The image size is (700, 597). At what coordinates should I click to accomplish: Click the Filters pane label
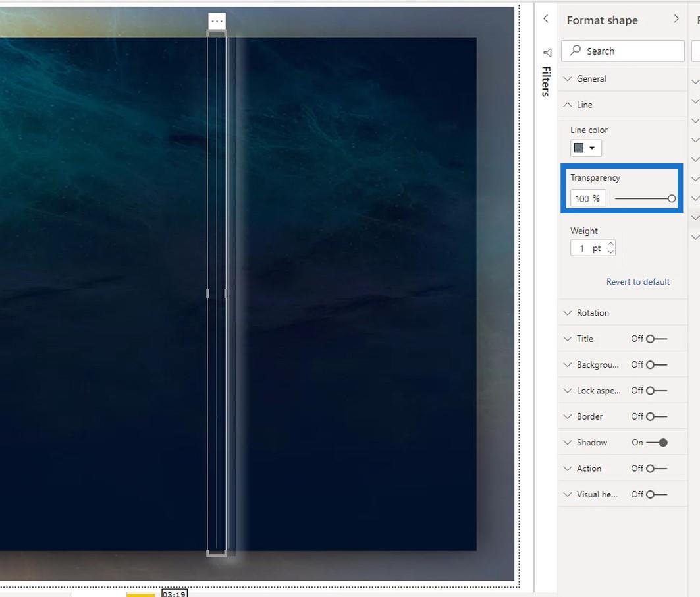click(x=545, y=81)
